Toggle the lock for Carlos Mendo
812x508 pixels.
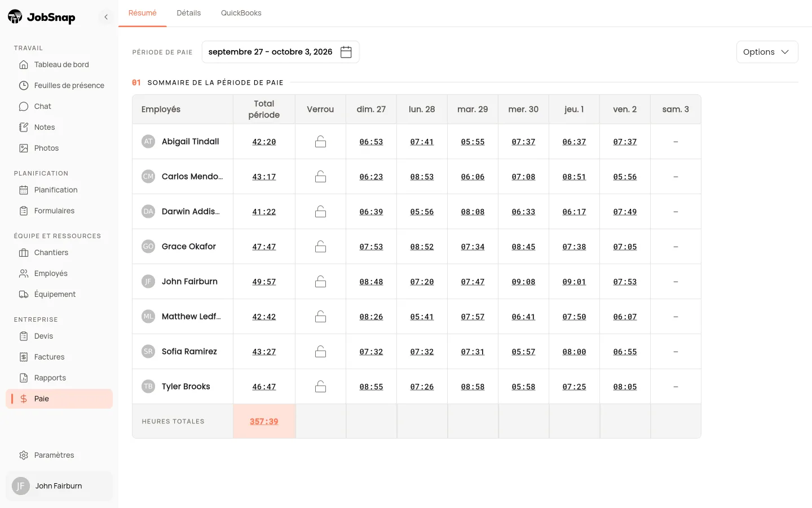[x=320, y=177]
